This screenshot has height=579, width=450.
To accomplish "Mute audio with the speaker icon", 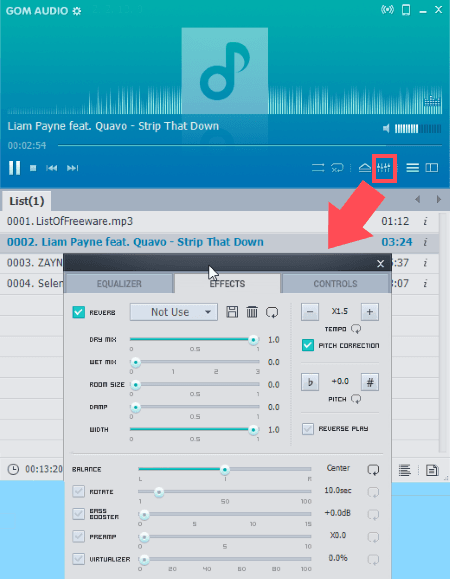I will point(386,129).
